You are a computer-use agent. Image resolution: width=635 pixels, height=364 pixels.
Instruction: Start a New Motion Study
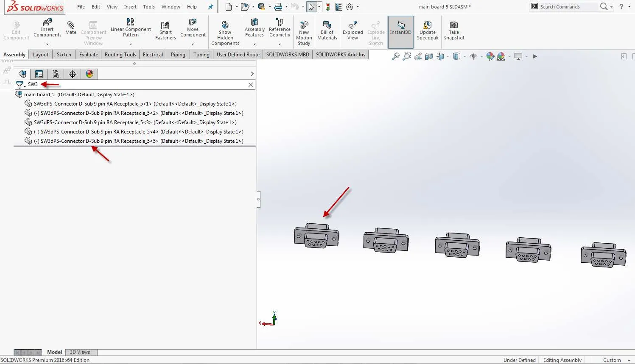click(304, 33)
